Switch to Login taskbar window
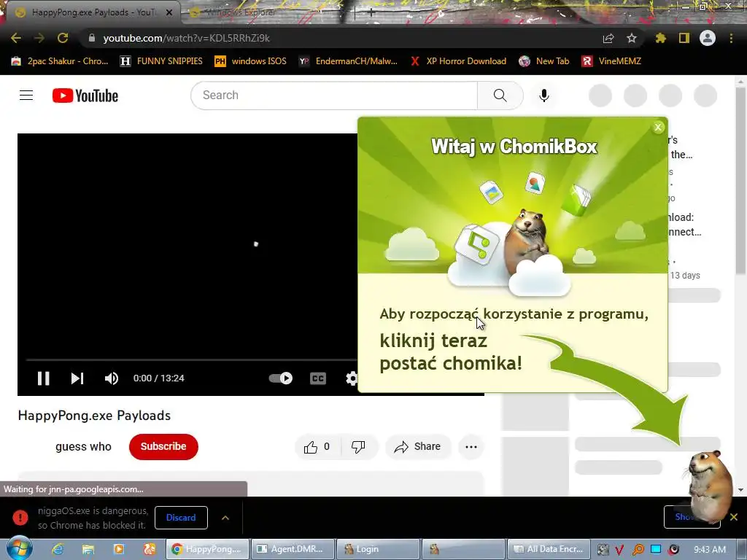Viewport: 747px width, 560px height. point(378,549)
